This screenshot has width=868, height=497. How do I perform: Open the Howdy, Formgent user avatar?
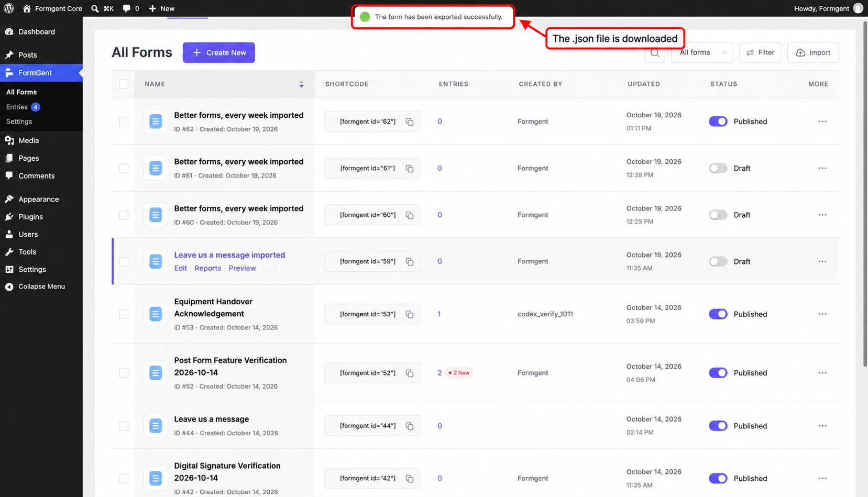click(858, 8)
